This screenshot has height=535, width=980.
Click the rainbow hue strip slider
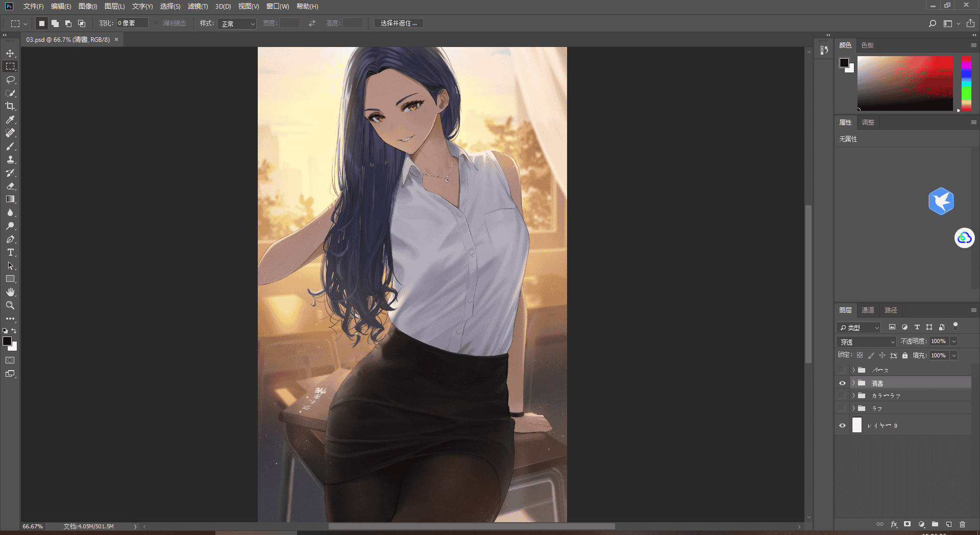tap(966, 83)
